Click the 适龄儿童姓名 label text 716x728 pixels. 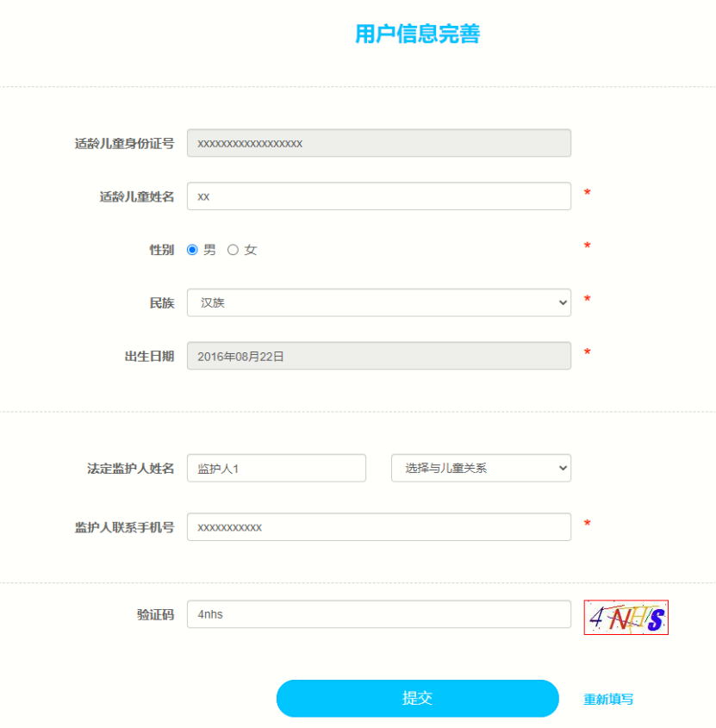coord(136,196)
